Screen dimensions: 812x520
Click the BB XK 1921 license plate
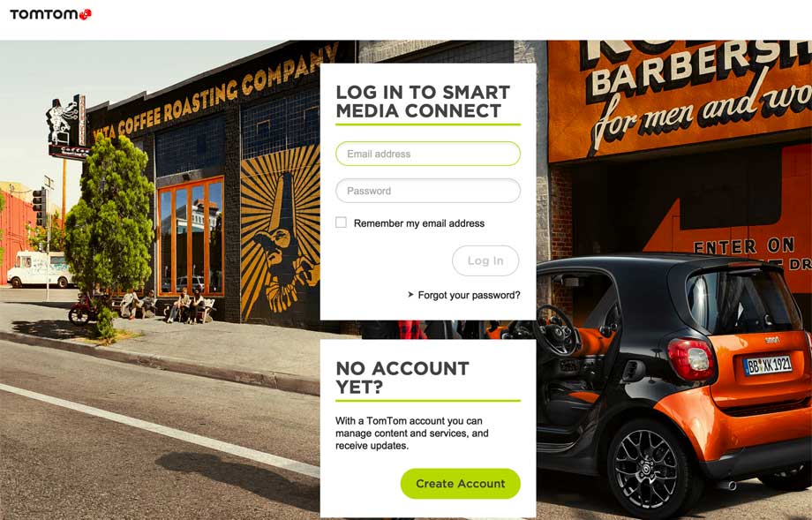point(768,366)
